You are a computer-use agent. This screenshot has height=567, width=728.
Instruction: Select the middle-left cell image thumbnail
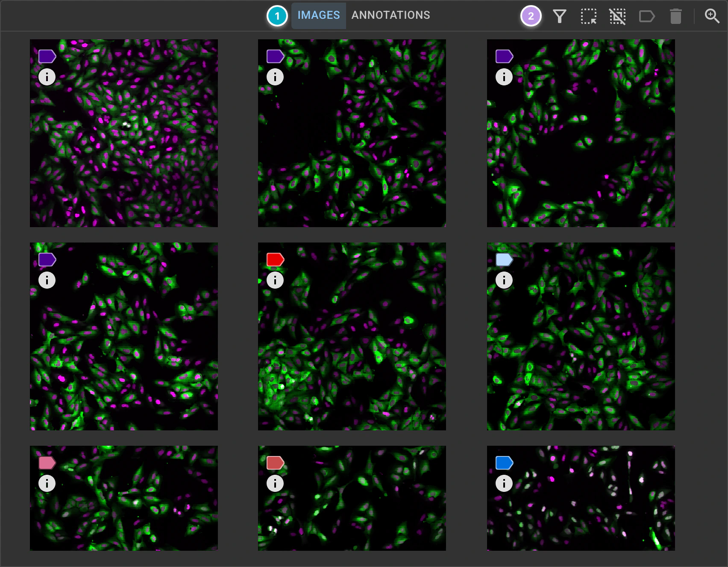click(x=124, y=336)
